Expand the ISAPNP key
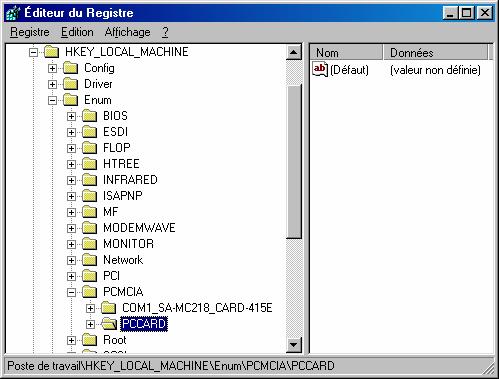 click(x=71, y=196)
